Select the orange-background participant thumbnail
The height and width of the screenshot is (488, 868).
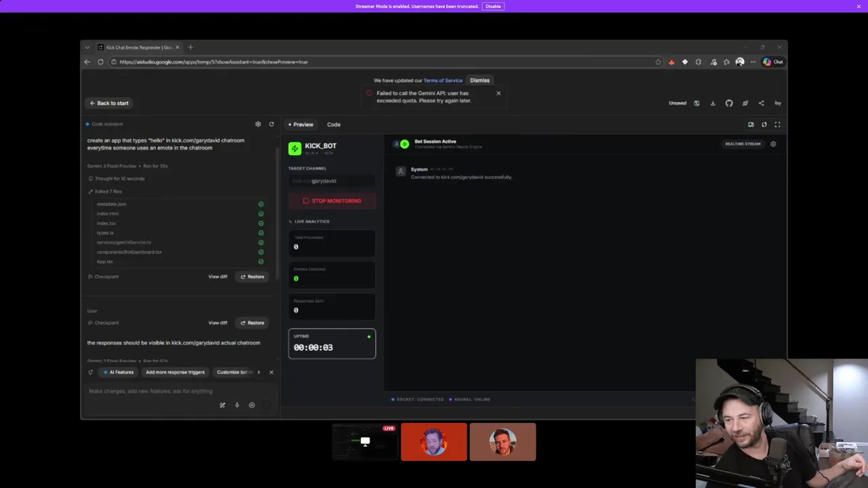[x=434, y=442]
